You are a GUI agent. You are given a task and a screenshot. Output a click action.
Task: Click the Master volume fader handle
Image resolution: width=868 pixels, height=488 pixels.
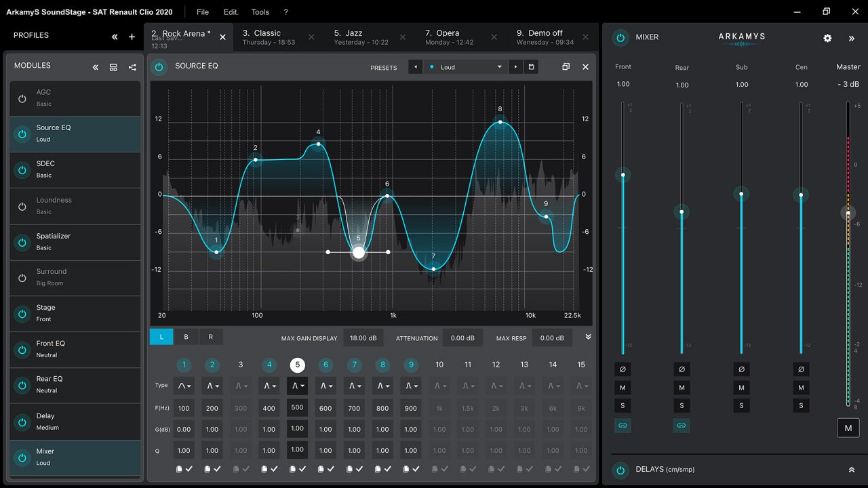click(848, 213)
